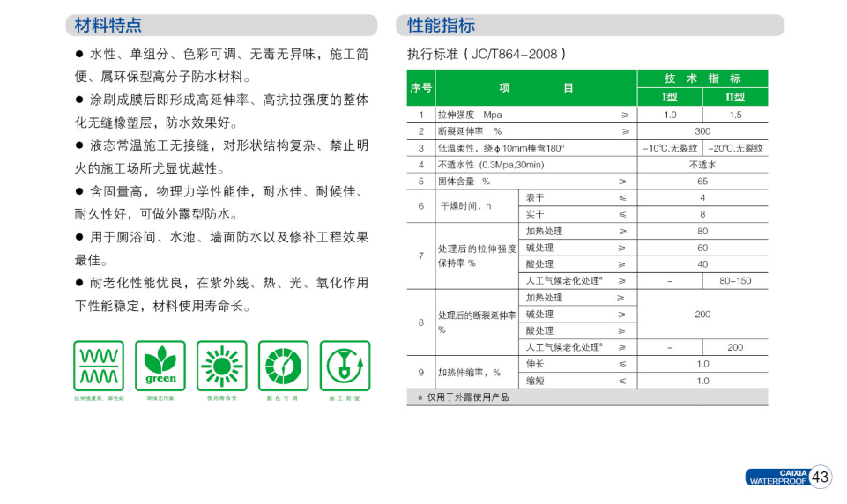Click the caption 环保无污染 under the leaf icon
Image resolution: width=847 pixels, height=504 pixels.
[160, 398]
